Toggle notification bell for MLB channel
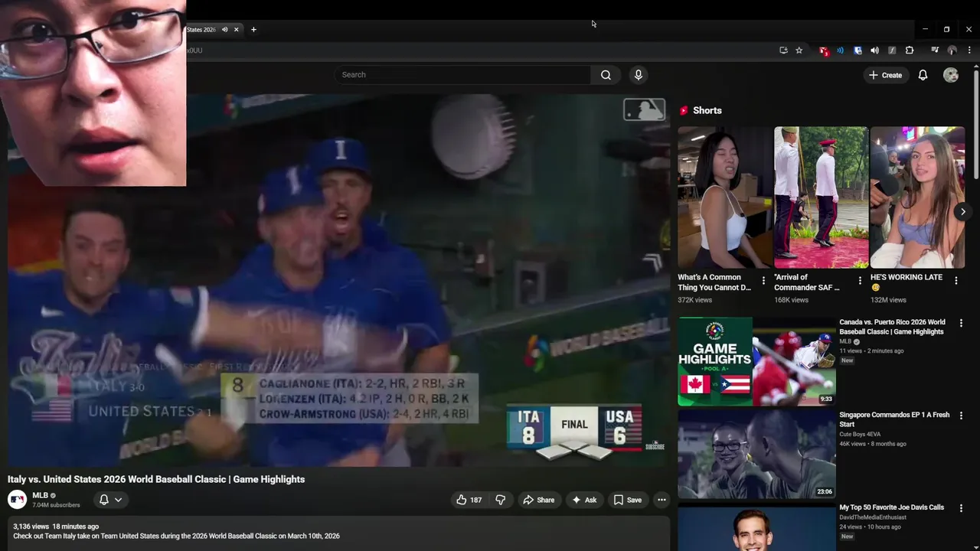This screenshot has width=980, height=551. pos(110,500)
